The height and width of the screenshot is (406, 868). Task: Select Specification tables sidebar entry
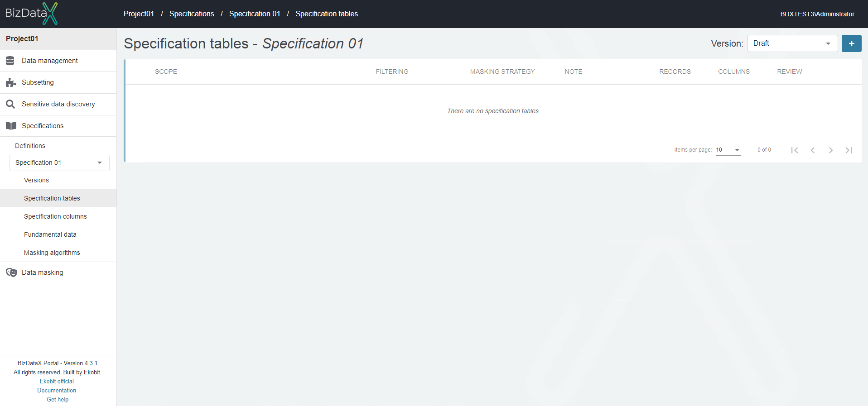(58, 198)
